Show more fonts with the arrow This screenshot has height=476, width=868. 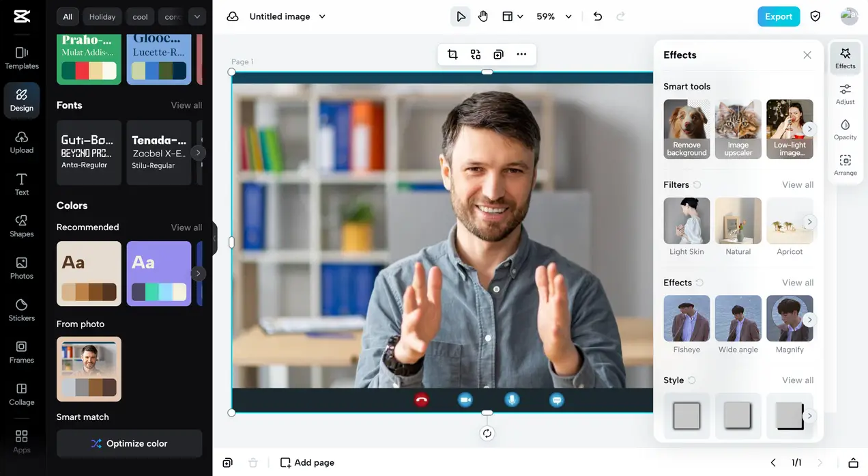tap(198, 152)
